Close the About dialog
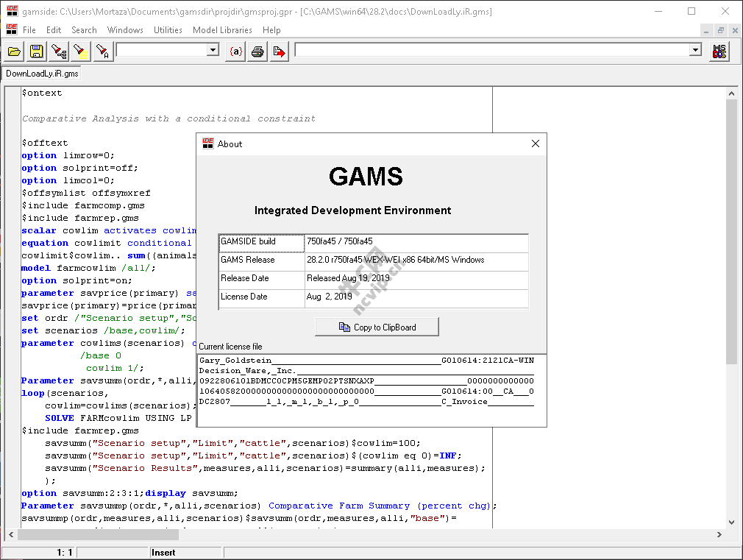Image resolution: width=743 pixels, height=560 pixels. (x=536, y=143)
